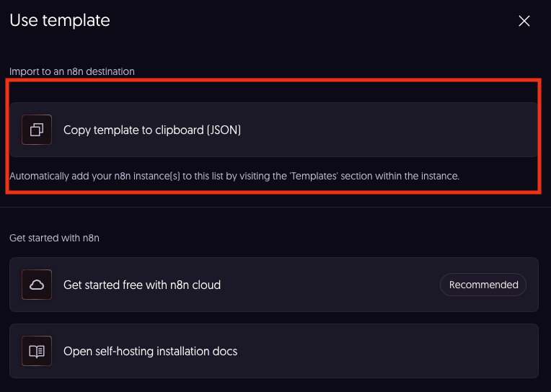Click the cloud icon for n8n cloud
The height and width of the screenshot is (392, 551).
37,285
